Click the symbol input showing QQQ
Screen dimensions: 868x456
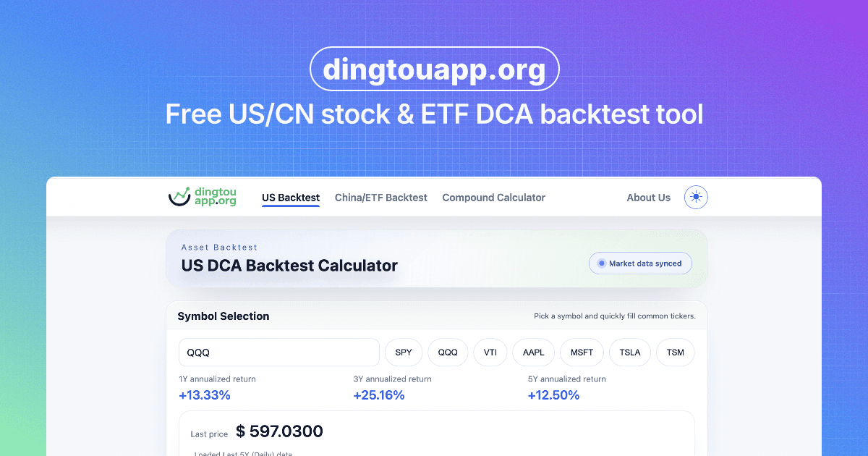[278, 352]
